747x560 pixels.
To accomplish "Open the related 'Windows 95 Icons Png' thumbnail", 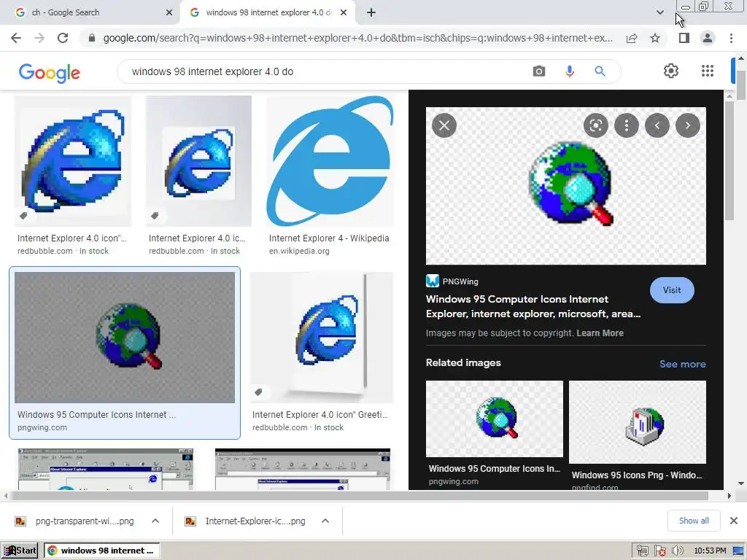I will [638, 422].
